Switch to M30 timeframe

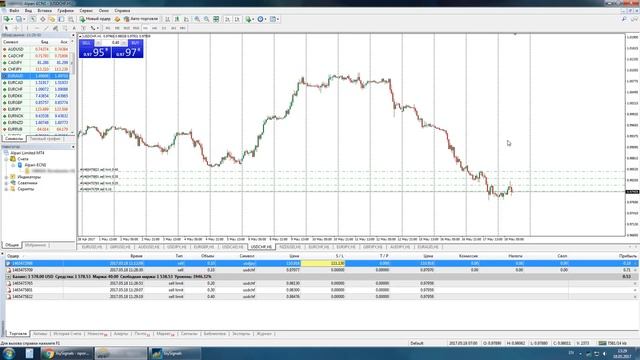[136, 28]
